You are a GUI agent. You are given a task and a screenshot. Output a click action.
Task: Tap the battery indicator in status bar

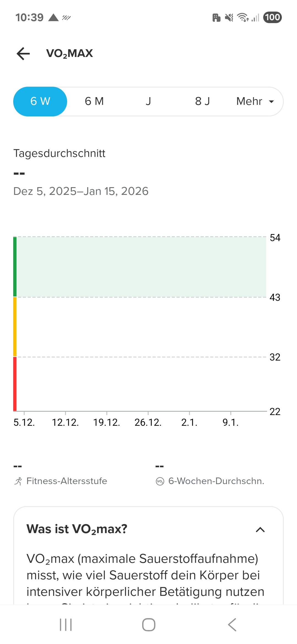tap(272, 17)
